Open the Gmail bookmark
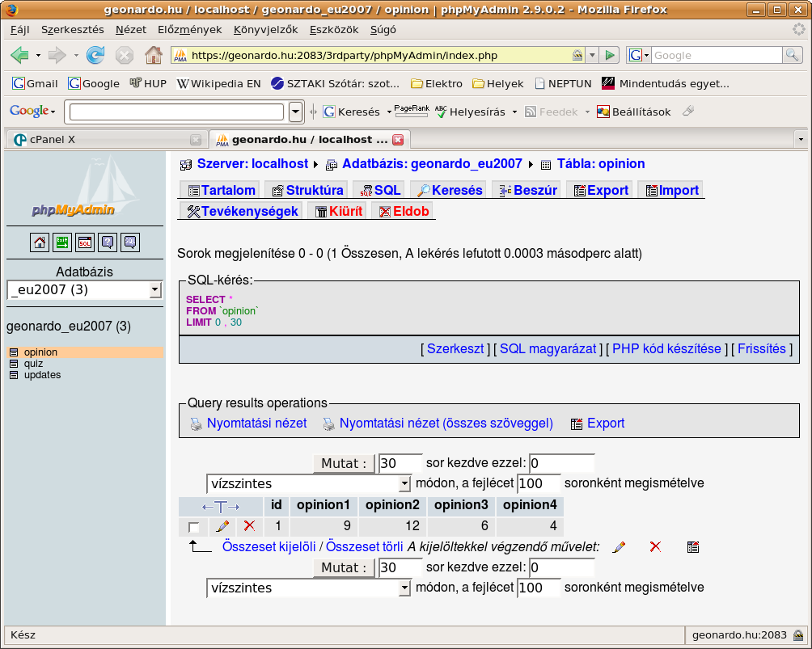The image size is (812, 649). pos(36,83)
